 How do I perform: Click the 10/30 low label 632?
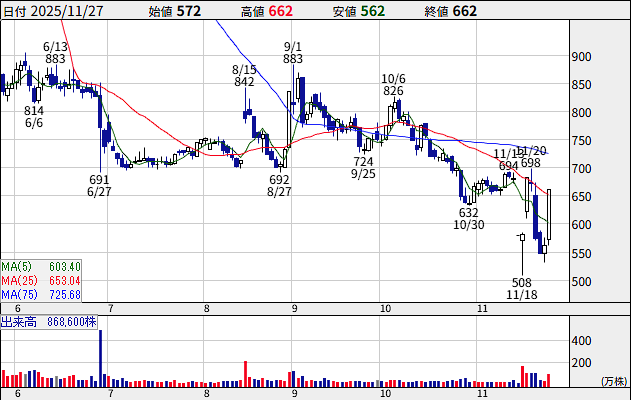[469, 212]
